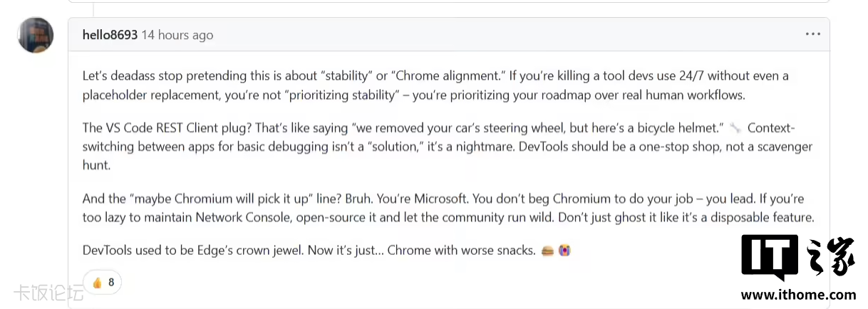This screenshot has width=868, height=309.
Task: Open hello8693 username profile link
Action: coord(110,35)
